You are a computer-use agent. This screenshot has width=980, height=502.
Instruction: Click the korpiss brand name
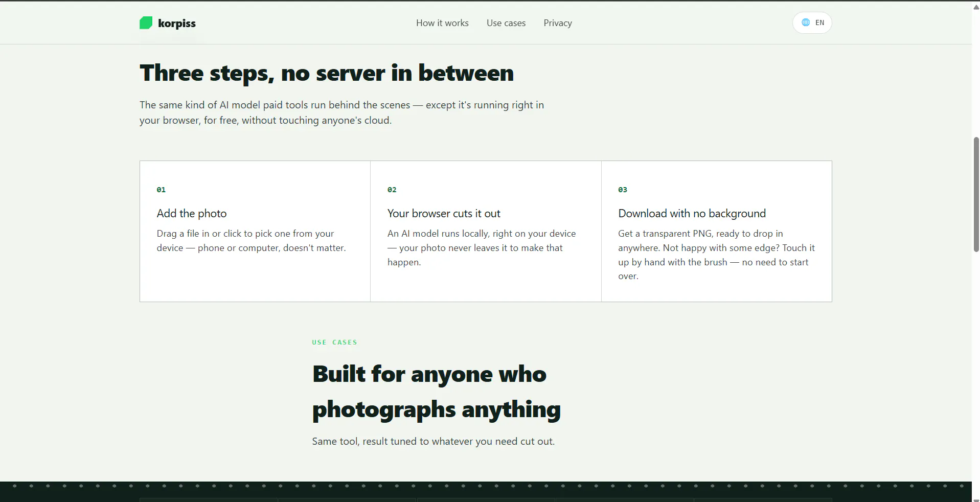(x=177, y=24)
